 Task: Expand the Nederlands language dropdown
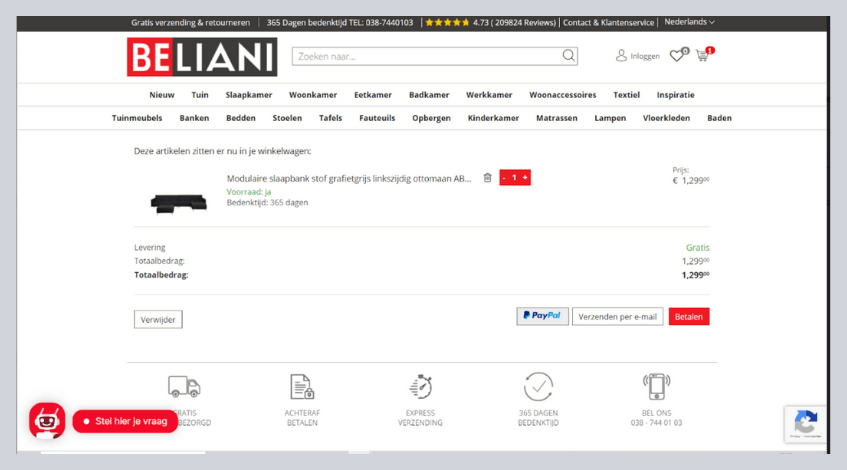tap(689, 22)
